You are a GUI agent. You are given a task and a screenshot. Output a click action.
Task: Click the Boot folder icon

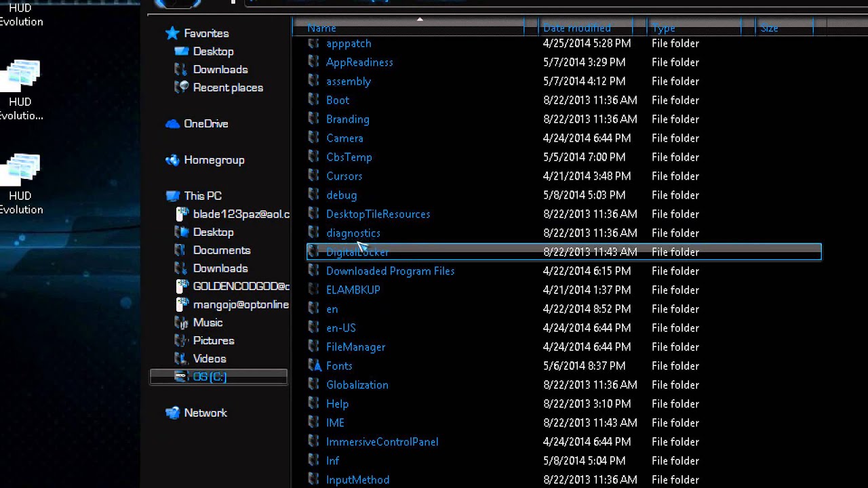314,100
